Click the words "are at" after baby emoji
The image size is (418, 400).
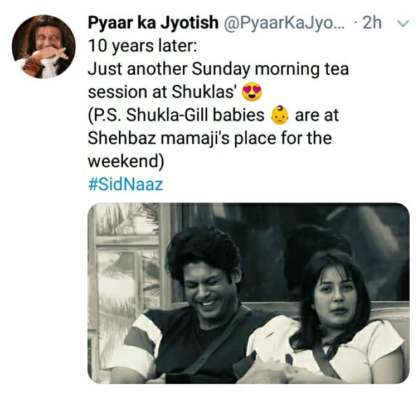click(x=317, y=116)
